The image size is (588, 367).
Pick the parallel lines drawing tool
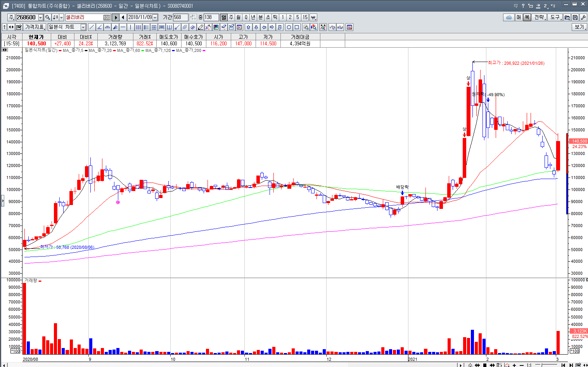(x=185, y=27)
